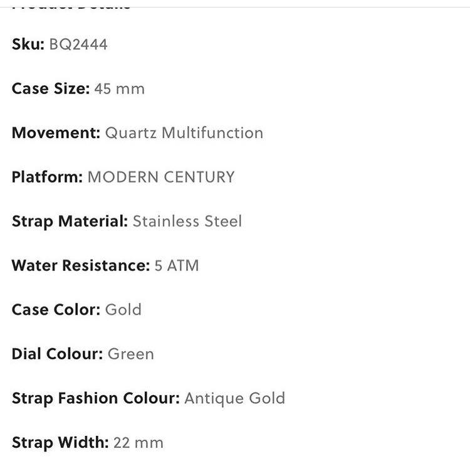This screenshot has width=470, height=476.
Task: Click the Strap Material label
Action: point(70,221)
